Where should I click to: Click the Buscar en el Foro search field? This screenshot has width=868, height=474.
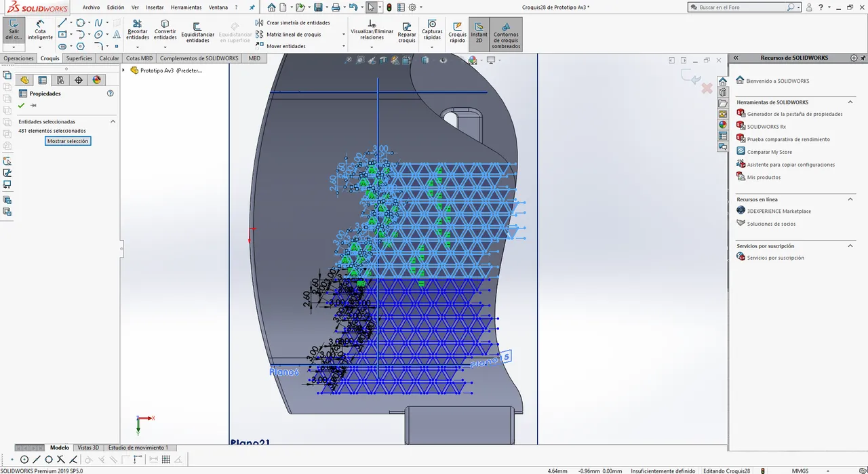coord(744,7)
